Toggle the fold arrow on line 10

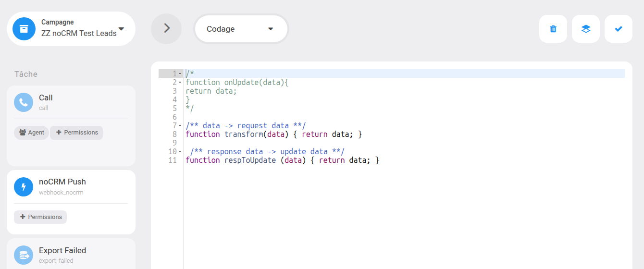180,152
